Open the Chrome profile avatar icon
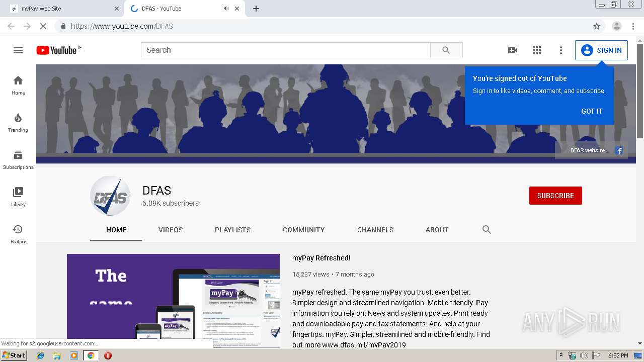Screen dimensions: 644x362 pos(617,26)
